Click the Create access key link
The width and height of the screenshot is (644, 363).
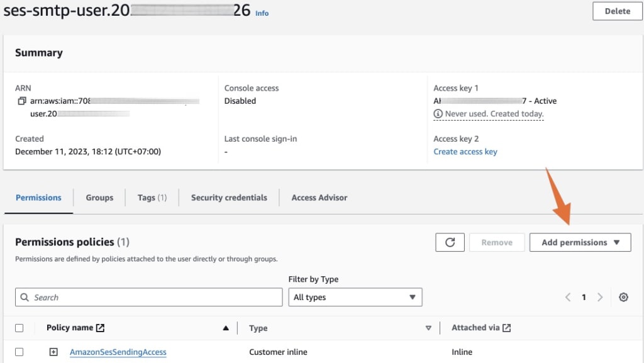click(465, 152)
